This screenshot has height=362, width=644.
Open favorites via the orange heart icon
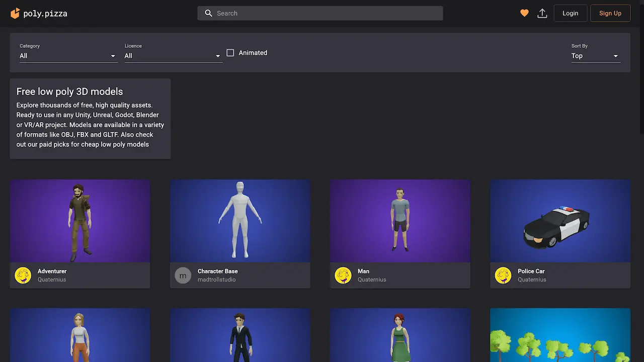click(524, 14)
